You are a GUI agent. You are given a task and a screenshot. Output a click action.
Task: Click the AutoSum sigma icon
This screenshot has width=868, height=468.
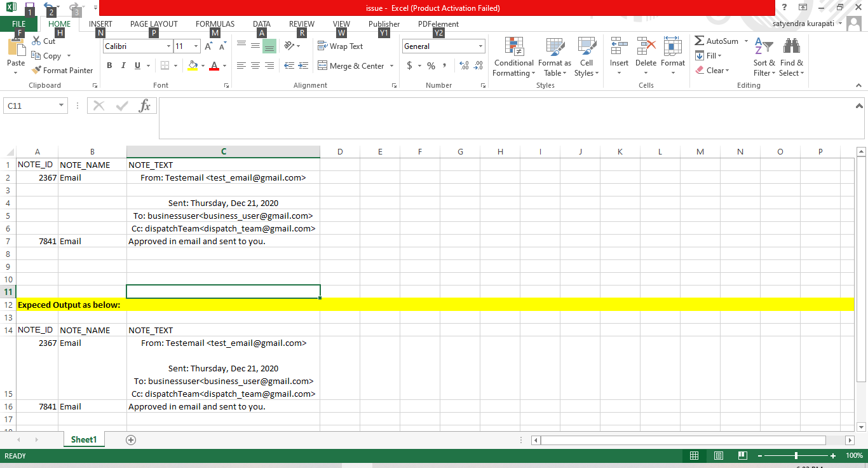(x=700, y=41)
